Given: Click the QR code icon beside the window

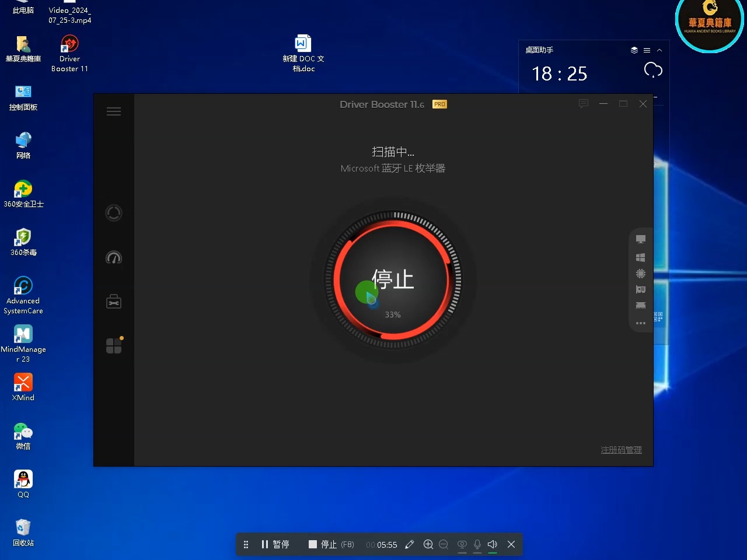Looking at the screenshot, I should (x=658, y=317).
